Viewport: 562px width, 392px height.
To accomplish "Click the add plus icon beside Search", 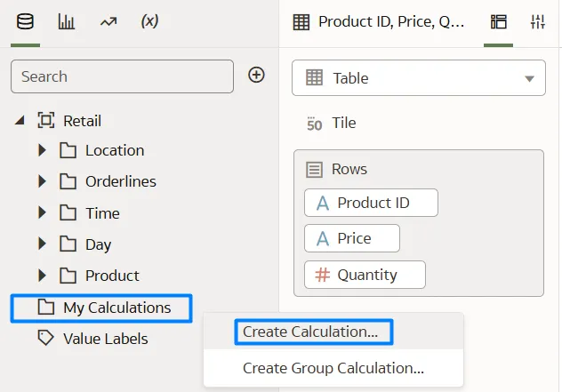I will pyautogui.click(x=256, y=76).
